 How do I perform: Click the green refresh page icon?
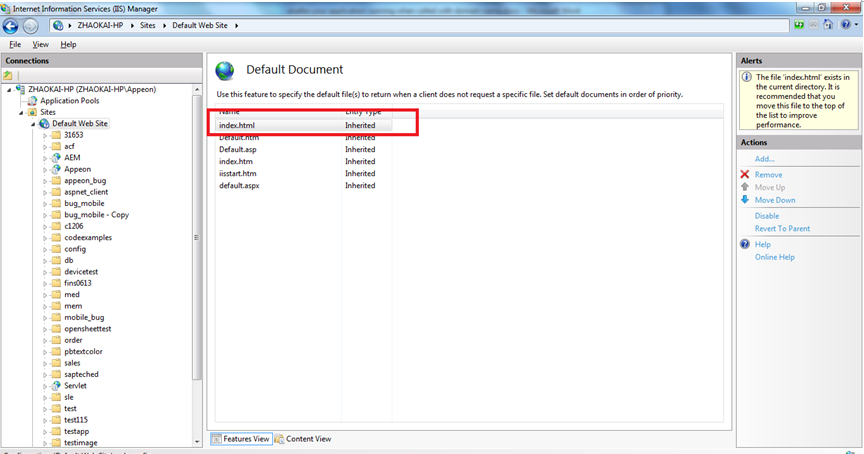click(799, 25)
